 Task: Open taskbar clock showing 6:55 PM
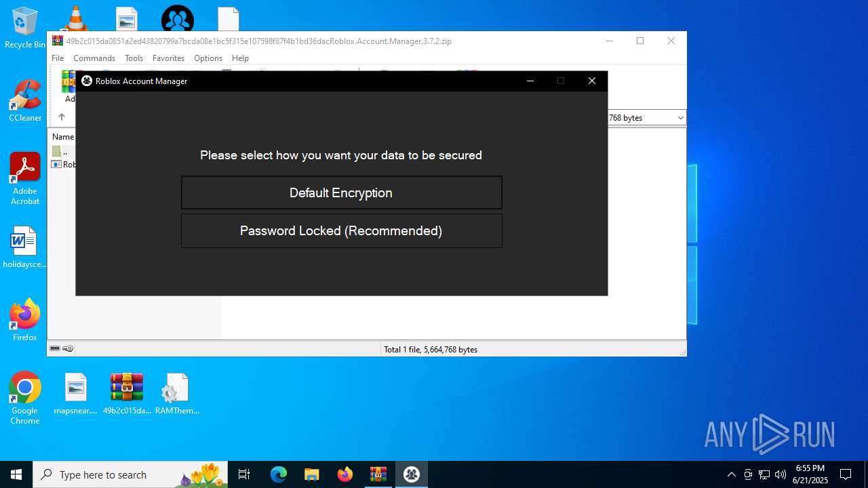point(810,474)
